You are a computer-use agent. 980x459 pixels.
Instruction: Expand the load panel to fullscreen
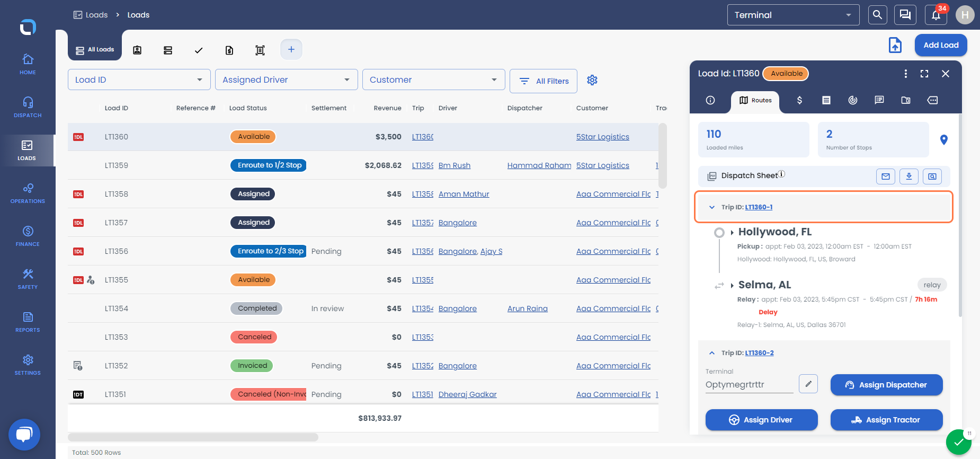click(x=924, y=74)
